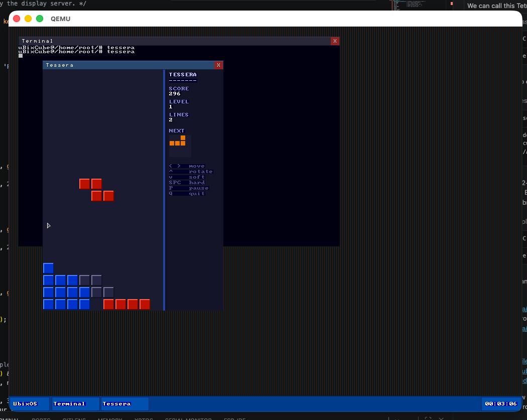Click the Tessera window title bar
This screenshot has height=420, width=527.
pos(128,65)
